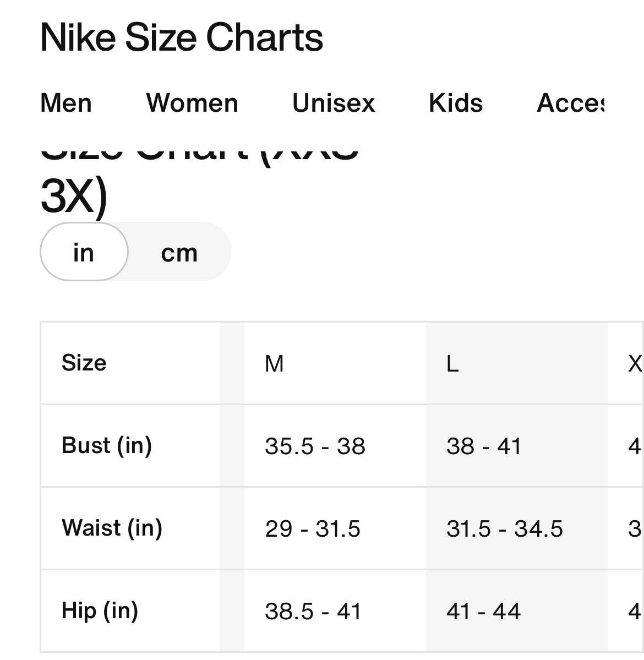The image size is (644, 660).
Task: Click the medium bust value 35.5 - 38
Action: pos(315,446)
